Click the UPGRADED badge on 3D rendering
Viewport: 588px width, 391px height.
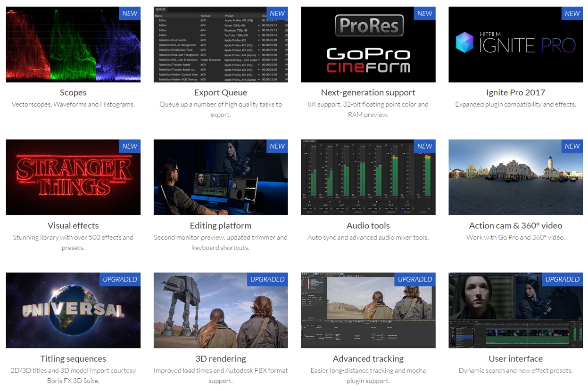[267, 280]
